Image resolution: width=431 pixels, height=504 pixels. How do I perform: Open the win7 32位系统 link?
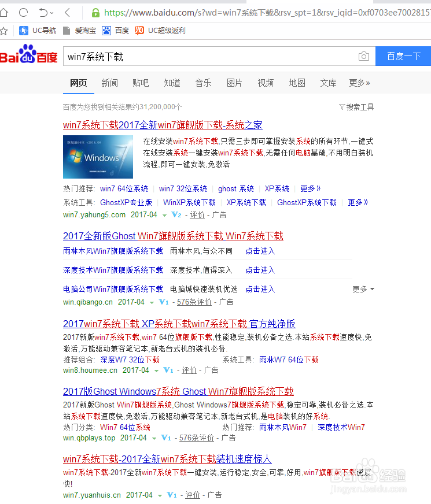click(183, 188)
